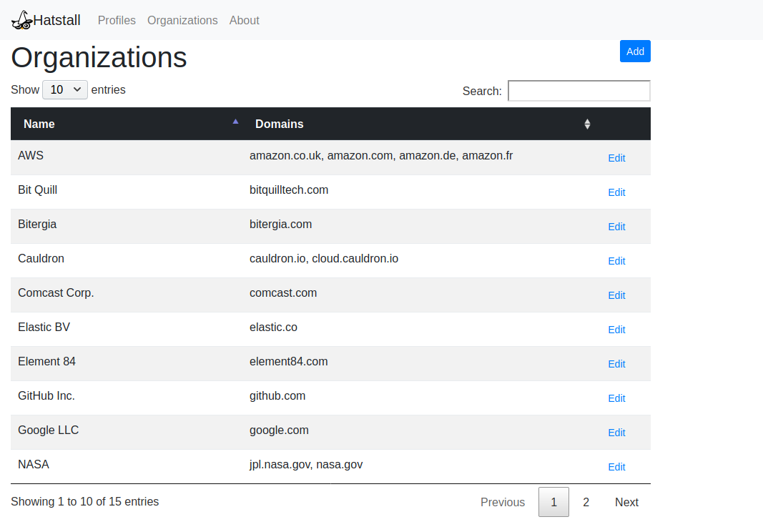Edit the Comcast Corp. organization
Viewport: 763px width, 532px height.
point(616,295)
